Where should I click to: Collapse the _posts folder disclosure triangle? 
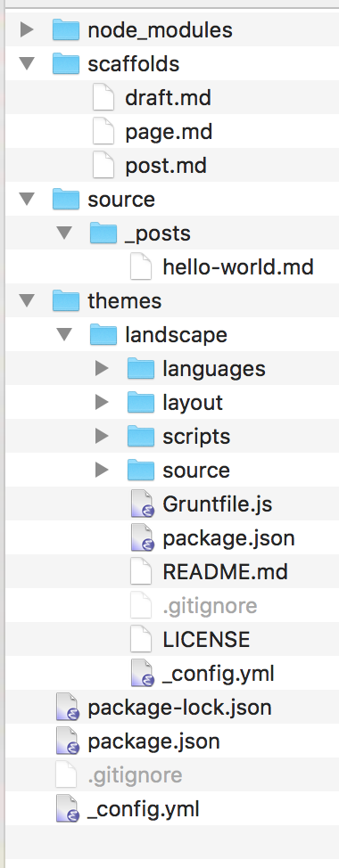pyautogui.click(x=64, y=233)
